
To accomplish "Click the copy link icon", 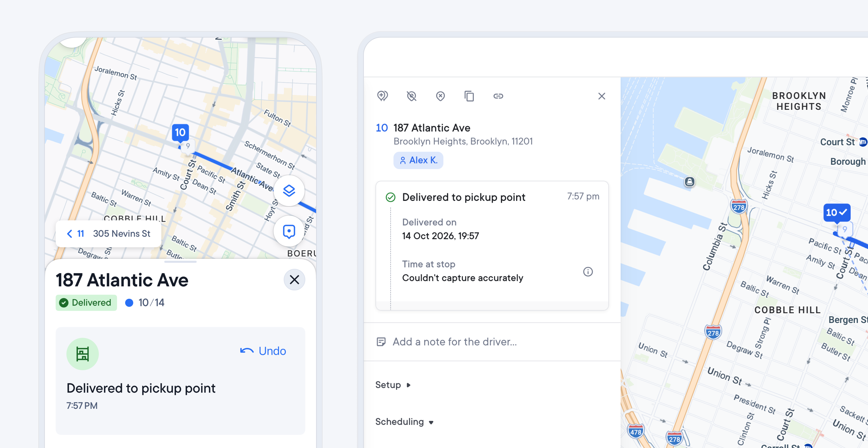I will pos(498,96).
